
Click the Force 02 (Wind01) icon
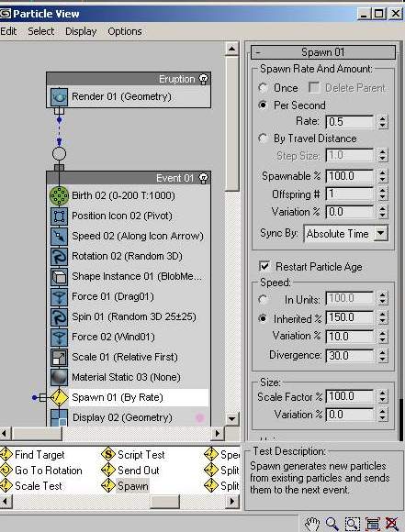tap(59, 337)
